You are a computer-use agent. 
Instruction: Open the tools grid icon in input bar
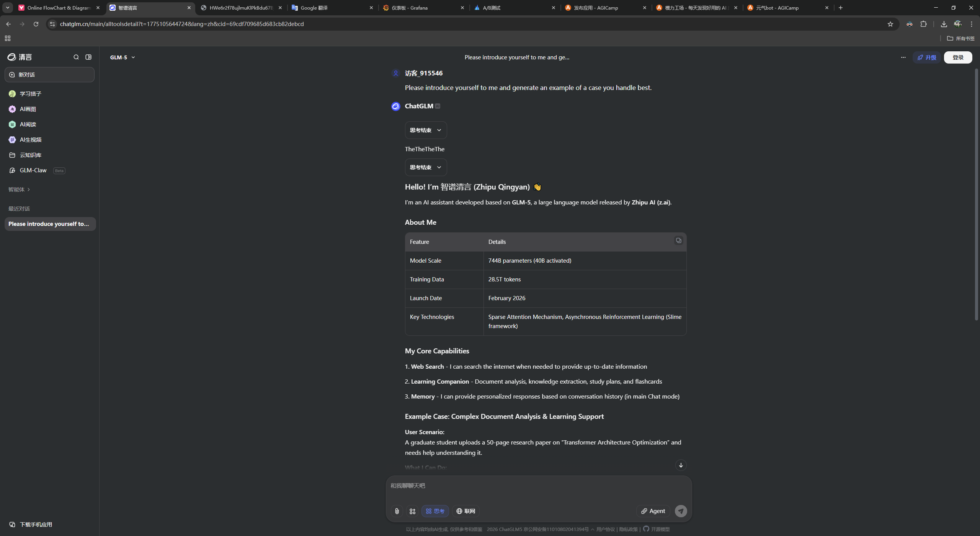[412, 511]
